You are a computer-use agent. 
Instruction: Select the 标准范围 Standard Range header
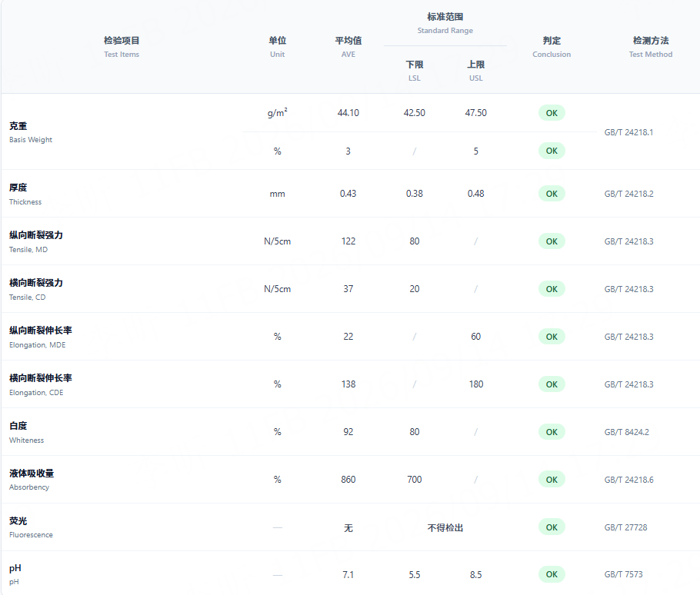pyautogui.click(x=445, y=23)
